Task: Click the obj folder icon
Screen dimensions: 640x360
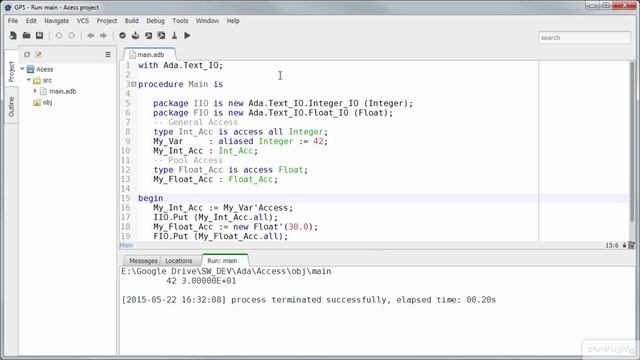Action: click(37, 102)
